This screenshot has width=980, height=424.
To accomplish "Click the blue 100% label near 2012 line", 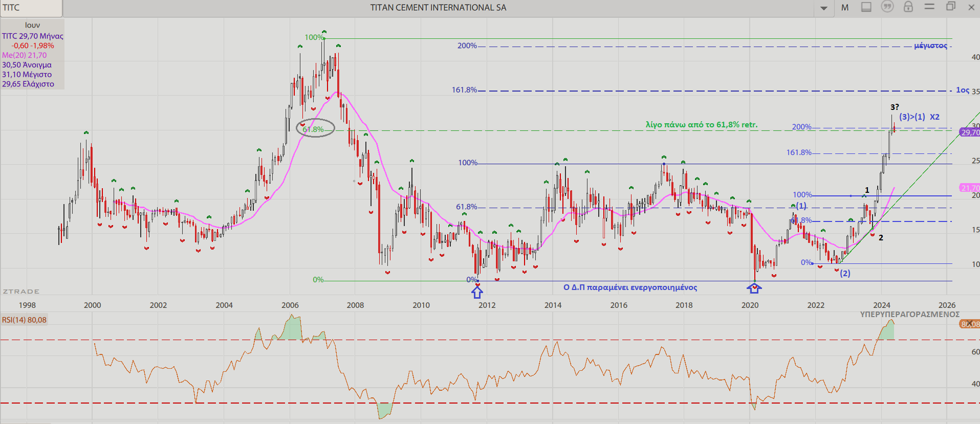I will (468, 163).
